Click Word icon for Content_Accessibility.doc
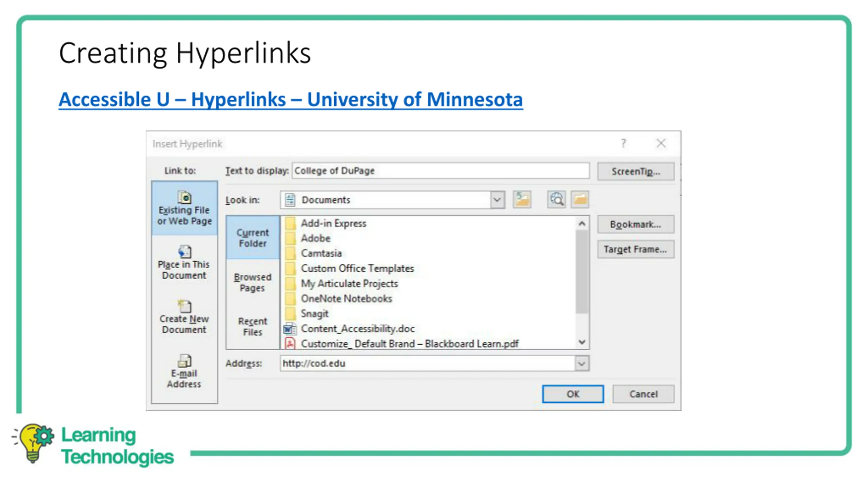The width and height of the screenshot is (868, 488). pyautogui.click(x=290, y=329)
